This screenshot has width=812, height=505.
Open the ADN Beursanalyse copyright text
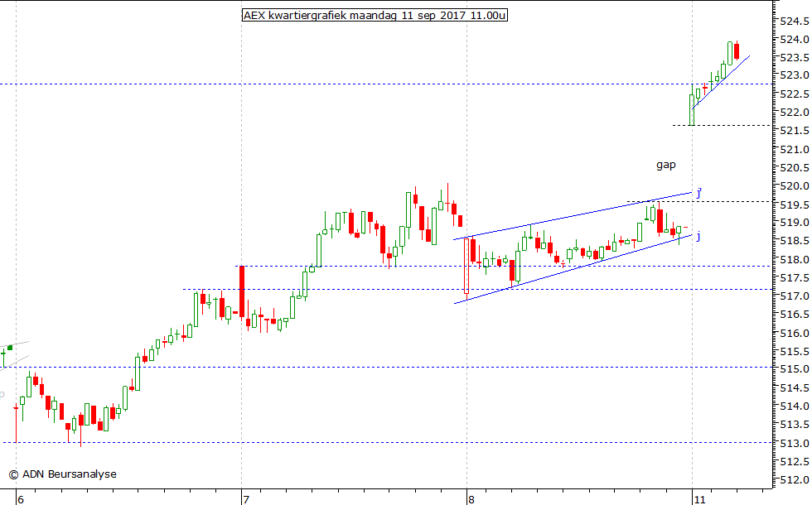pyautogui.click(x=62, y=474)
